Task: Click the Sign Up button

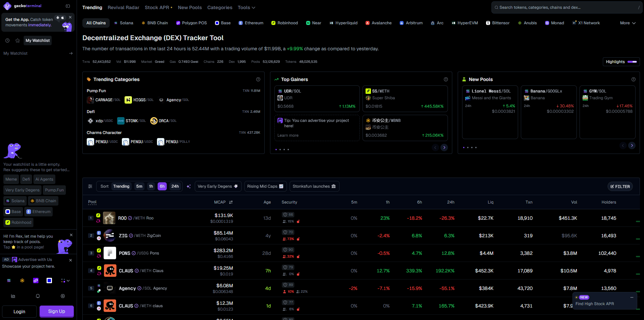Action: [x=57, y=312]
